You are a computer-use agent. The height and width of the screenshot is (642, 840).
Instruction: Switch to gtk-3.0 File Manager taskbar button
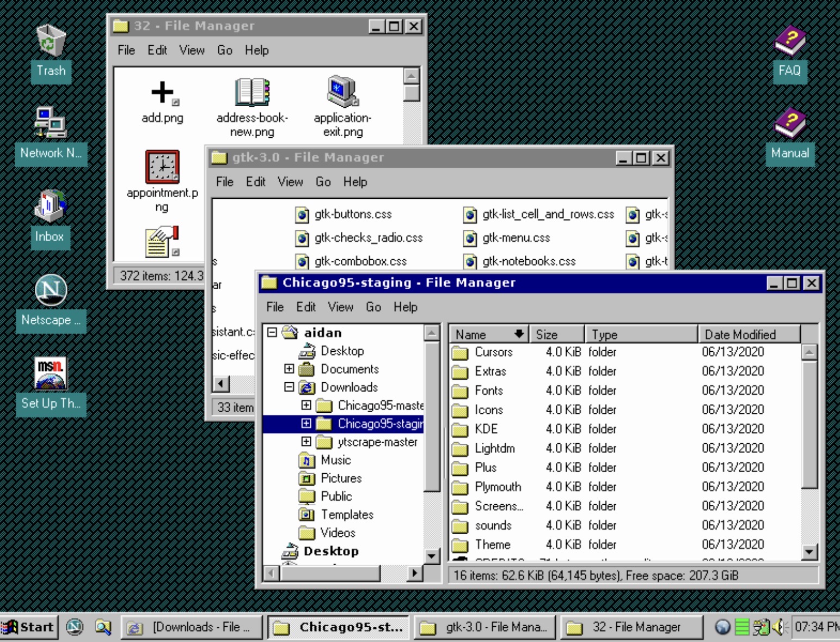(485, 627)
